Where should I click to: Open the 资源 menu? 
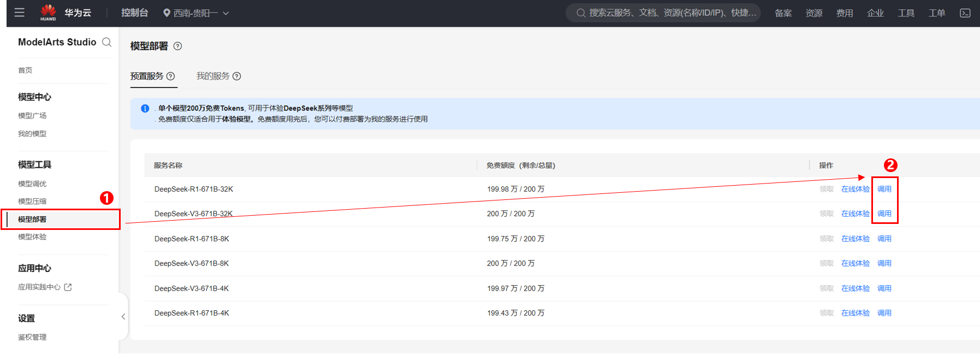[x=813, y=13]
